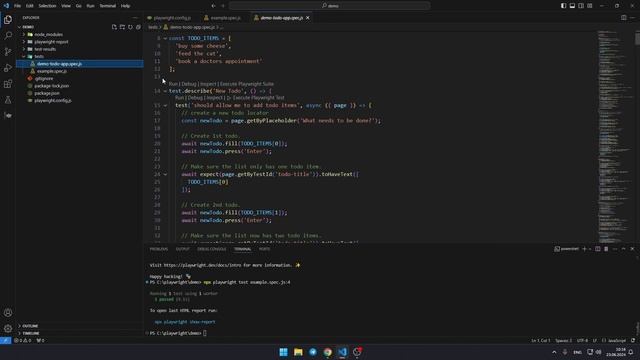Toggle Primary Side Bar layout button
The image size is (640, 360).
click(563, 6)
